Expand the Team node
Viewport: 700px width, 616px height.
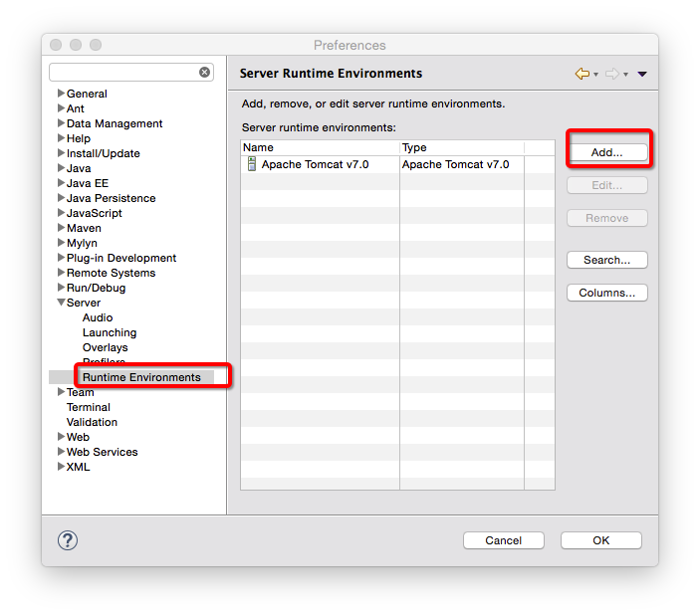coord(61,392)
